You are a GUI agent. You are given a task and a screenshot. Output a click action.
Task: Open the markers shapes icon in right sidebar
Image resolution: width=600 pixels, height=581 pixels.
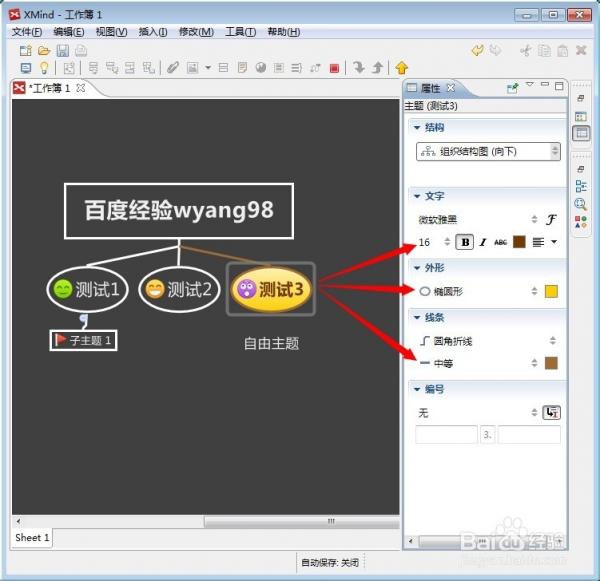pos(580,222)
